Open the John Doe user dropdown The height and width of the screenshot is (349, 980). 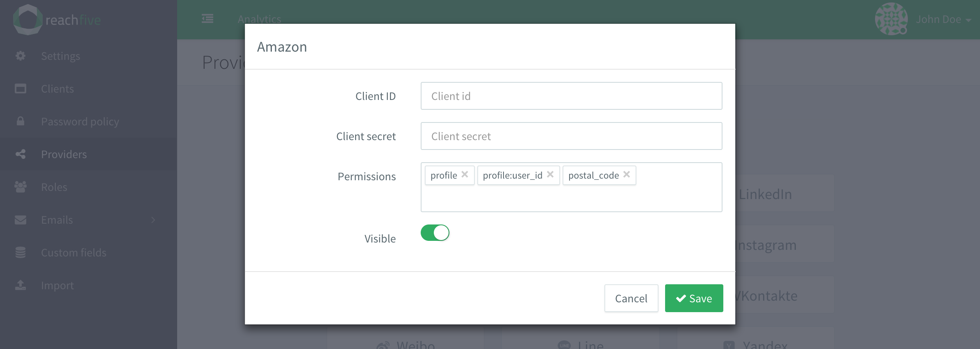[944, 19]
